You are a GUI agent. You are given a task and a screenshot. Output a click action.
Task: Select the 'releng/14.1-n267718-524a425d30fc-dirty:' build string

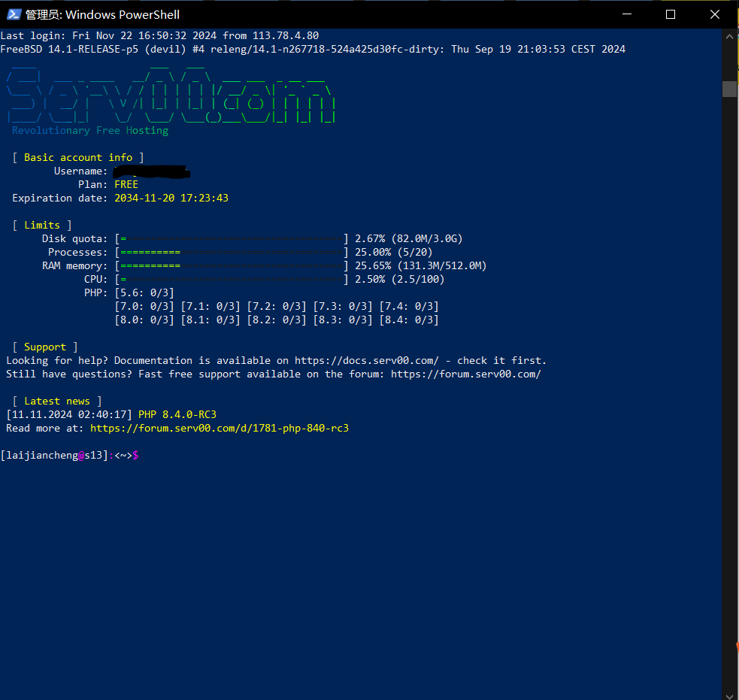pos(328,50)
